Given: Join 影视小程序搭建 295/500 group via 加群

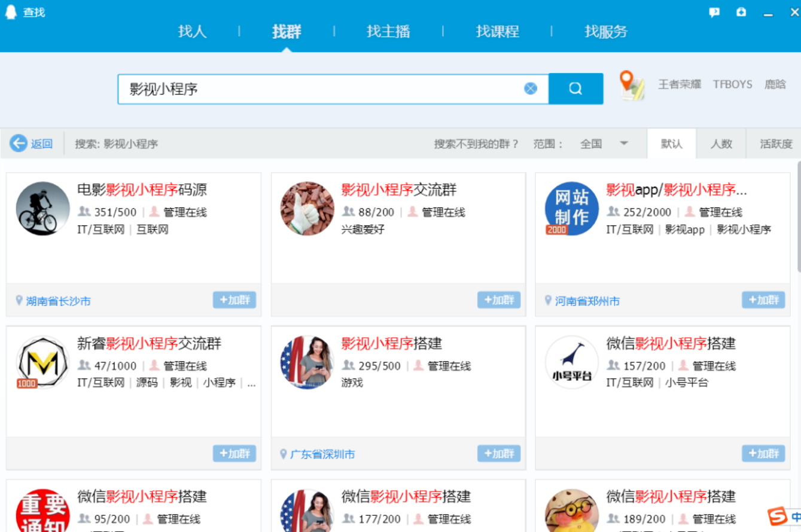Looking at the screenshot, I should coord(499,454).
